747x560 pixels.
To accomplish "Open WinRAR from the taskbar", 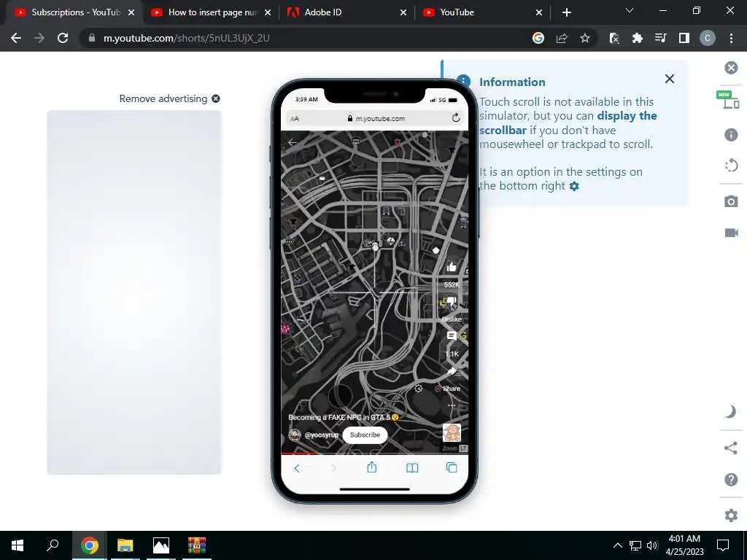I will tap(196, 545).
